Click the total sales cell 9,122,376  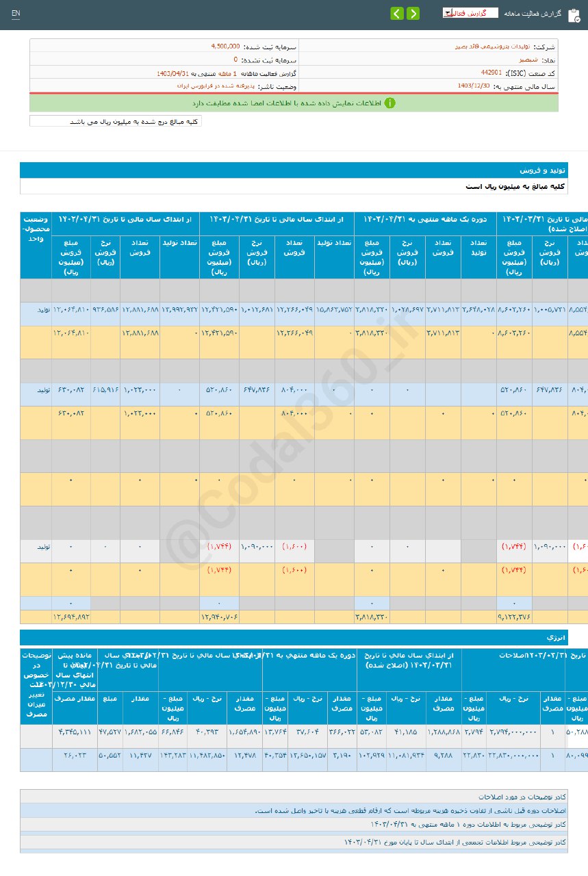[514, 617]
